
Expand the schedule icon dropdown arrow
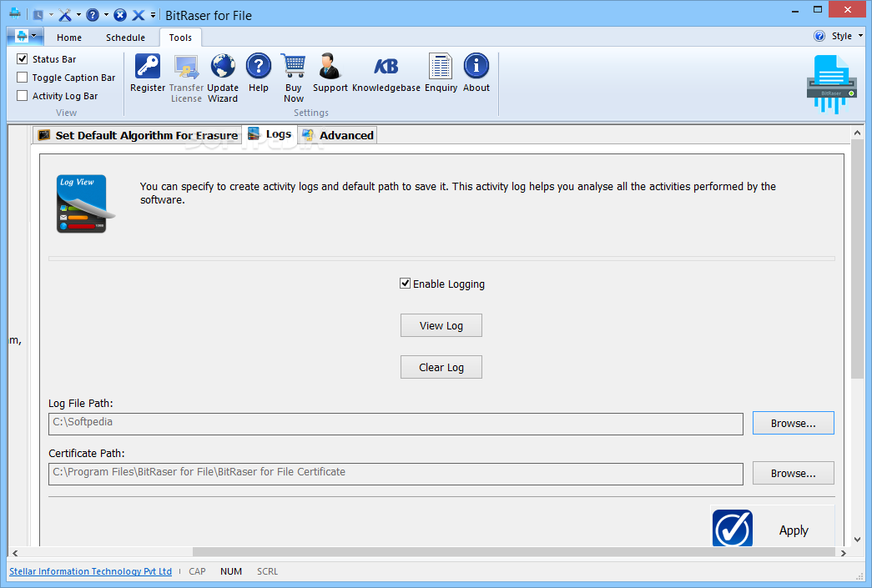pos(51,15)
